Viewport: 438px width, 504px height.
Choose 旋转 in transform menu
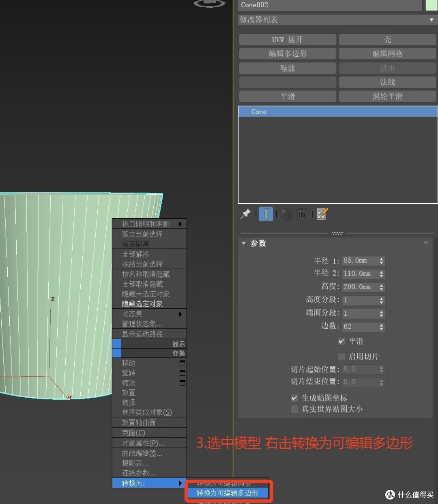click(x=129, y=373)
